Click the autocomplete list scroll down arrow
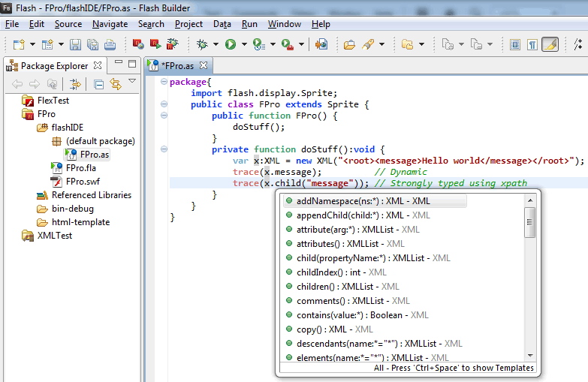The width and height of the screenshot is (588, 382). 530,356
